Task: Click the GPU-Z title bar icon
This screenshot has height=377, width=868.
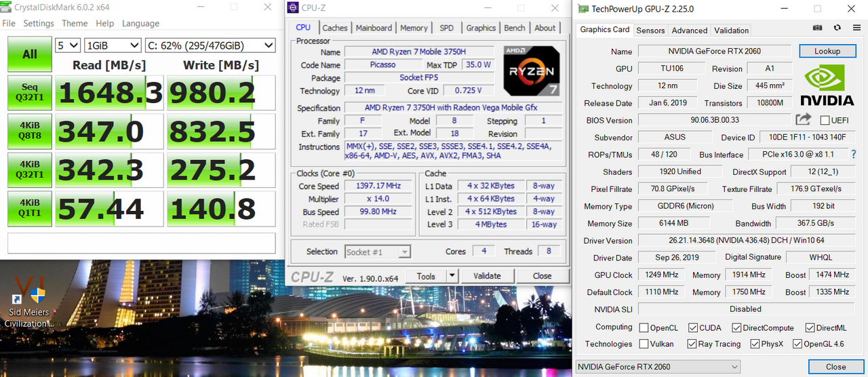Action: click(583, 9)
